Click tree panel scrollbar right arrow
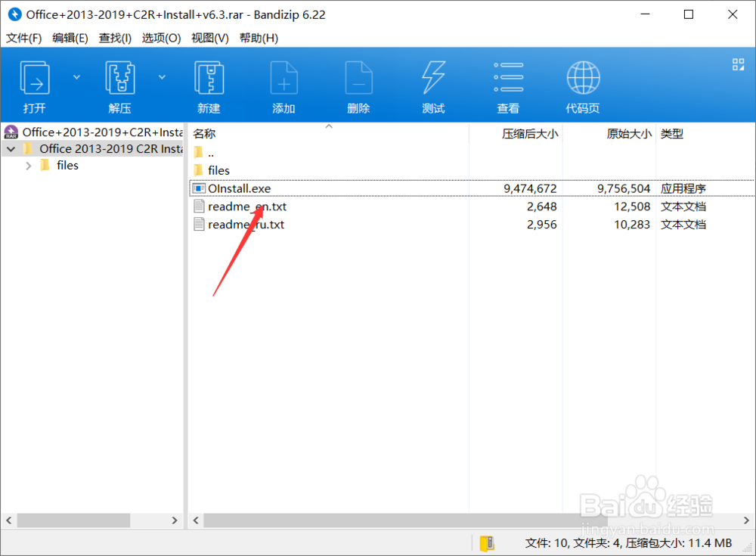 (x=175, y=520)
